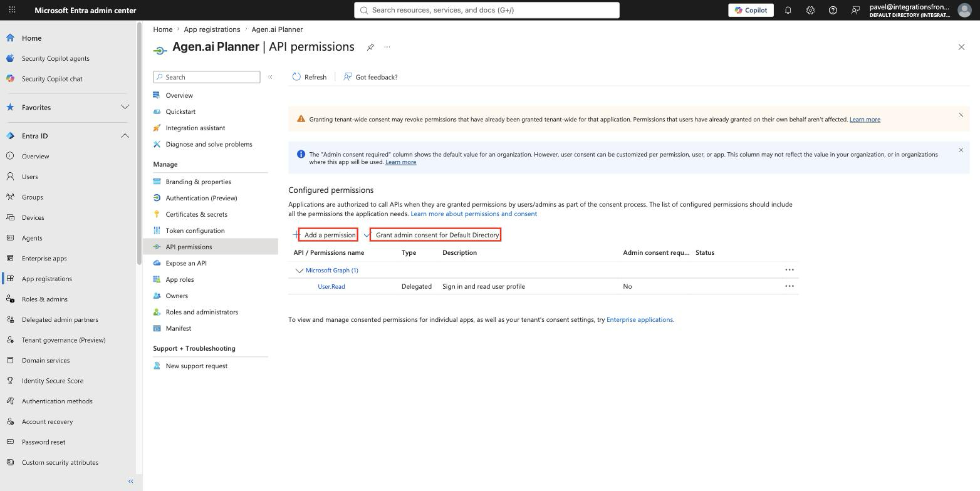The width and height of the screenshot is (980, 491).
Task: Refresh the permissions list
Action: click(310, 77)
